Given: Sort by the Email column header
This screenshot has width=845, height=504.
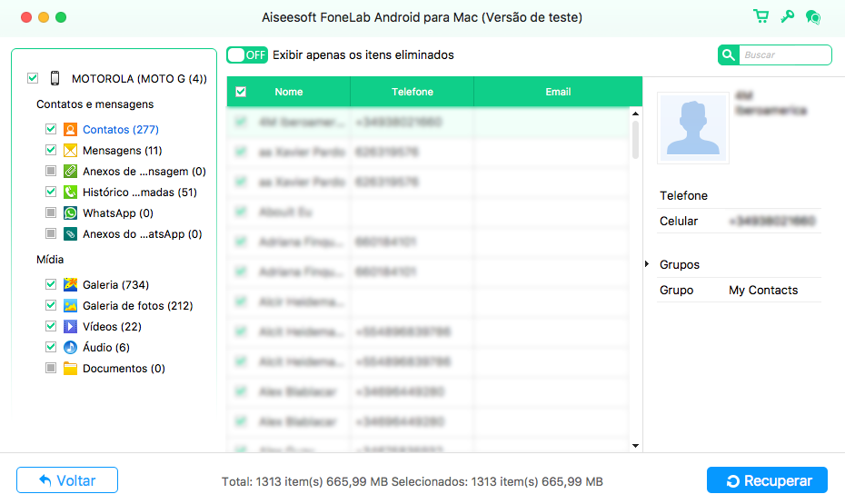Looking at the screenshot, I should (558, 92).
